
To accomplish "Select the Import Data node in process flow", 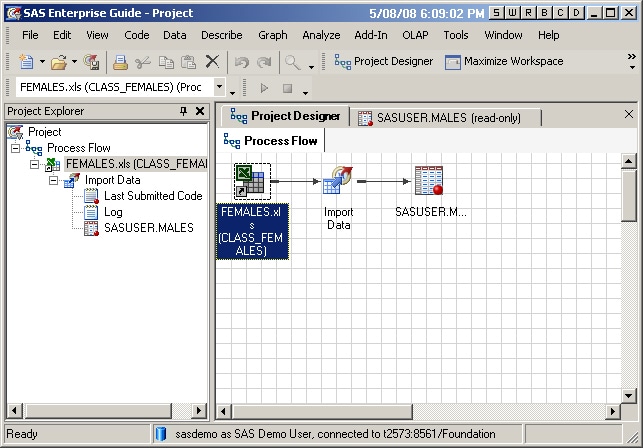I will tap(339, 183).
